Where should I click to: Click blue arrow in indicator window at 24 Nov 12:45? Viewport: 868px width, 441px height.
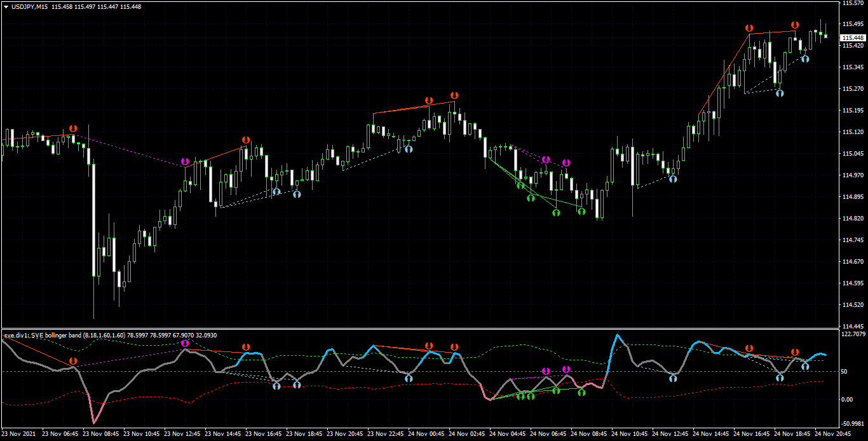673,378
